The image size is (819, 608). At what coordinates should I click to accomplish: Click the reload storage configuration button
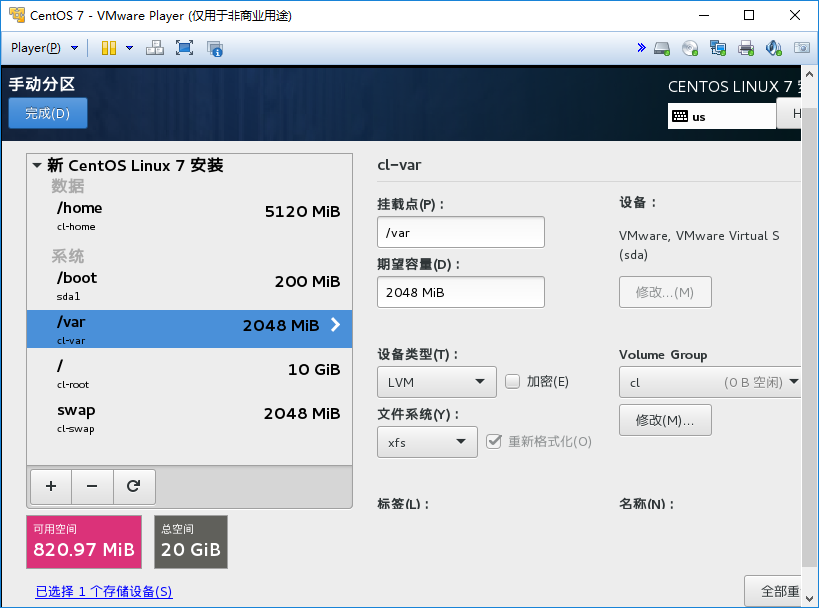click(x=134, y=486)
